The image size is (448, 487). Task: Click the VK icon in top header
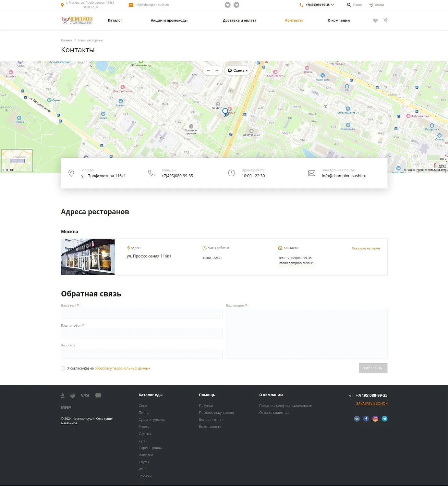coord(227,5)
